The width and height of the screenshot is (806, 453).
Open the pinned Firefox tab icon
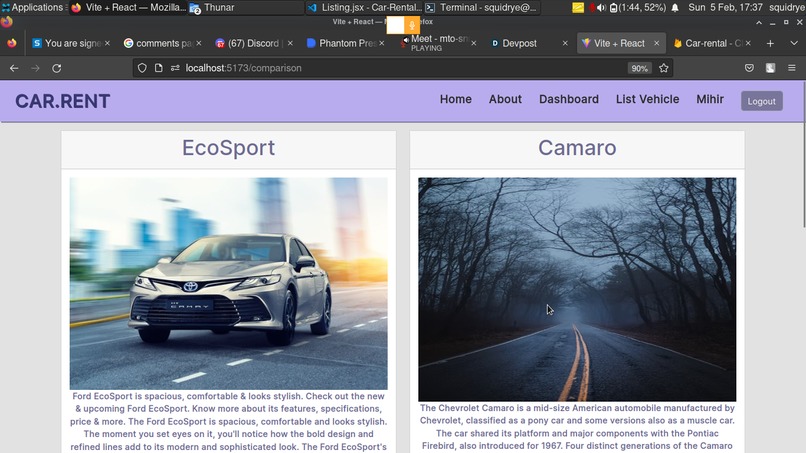pyautogui.click(x=12, y=43)
